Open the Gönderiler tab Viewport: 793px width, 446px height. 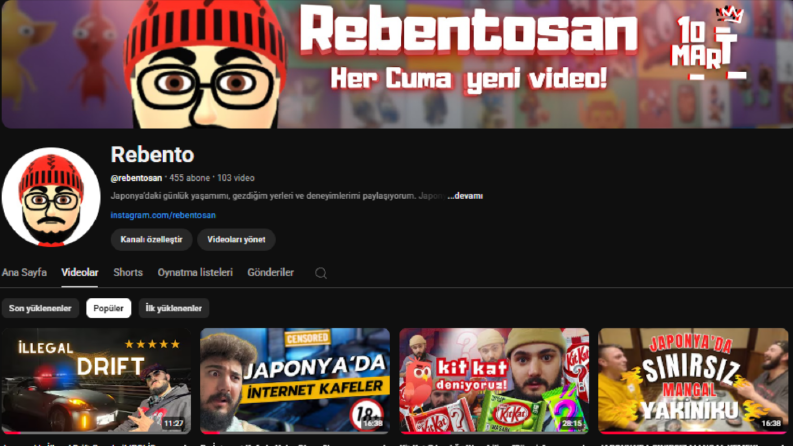coord(271,273)
